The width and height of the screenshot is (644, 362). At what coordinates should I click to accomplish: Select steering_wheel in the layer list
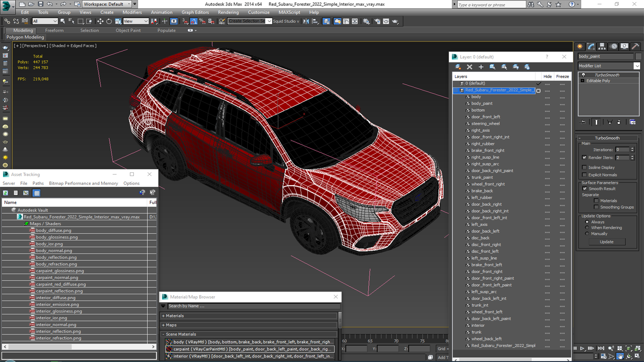click(485, 124)
